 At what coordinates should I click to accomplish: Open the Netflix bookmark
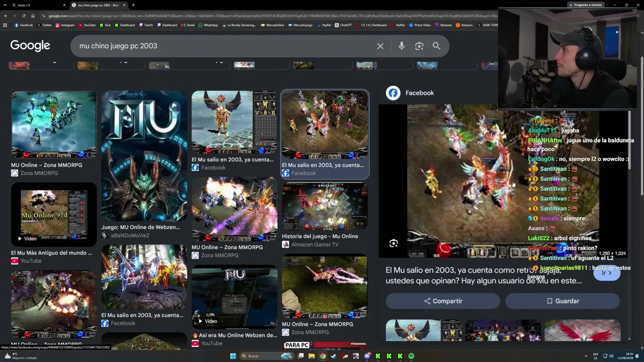(x=397, y=25)
